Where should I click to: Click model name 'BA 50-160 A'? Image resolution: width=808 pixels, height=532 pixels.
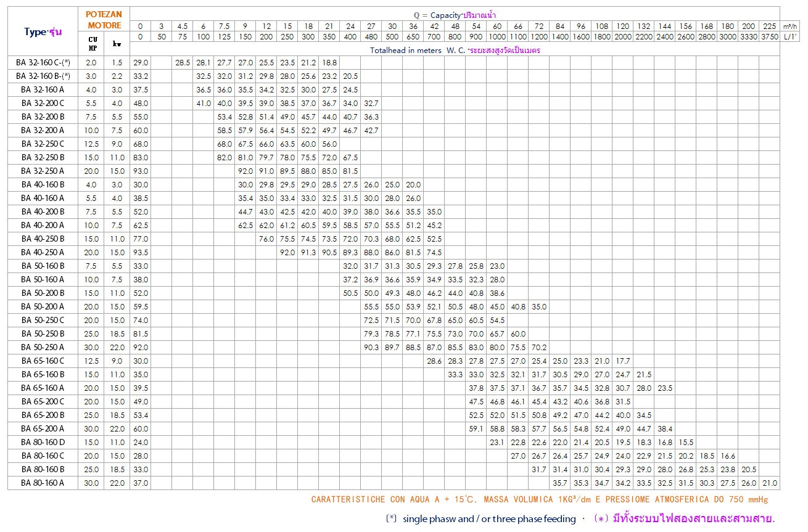pos(43,279)
